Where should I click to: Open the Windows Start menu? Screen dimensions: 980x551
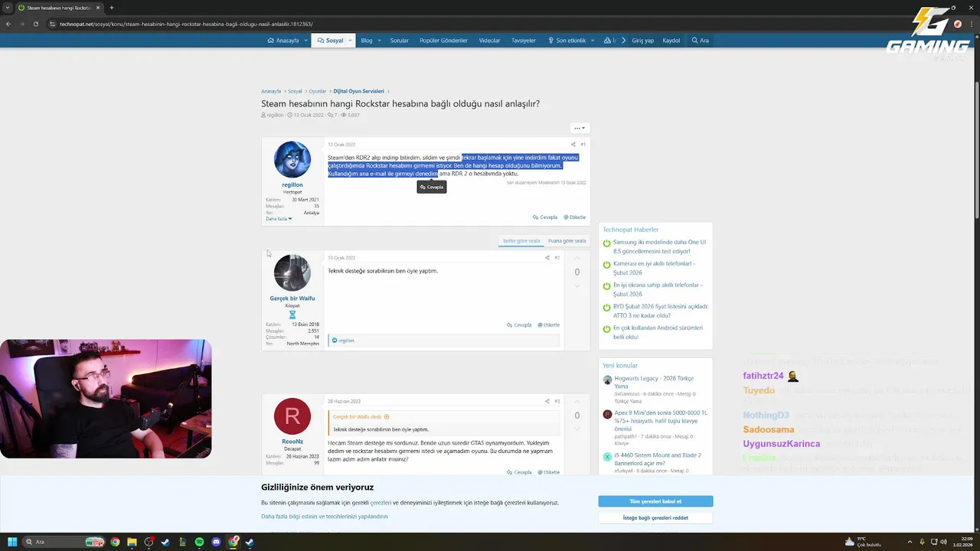point(12,542)
